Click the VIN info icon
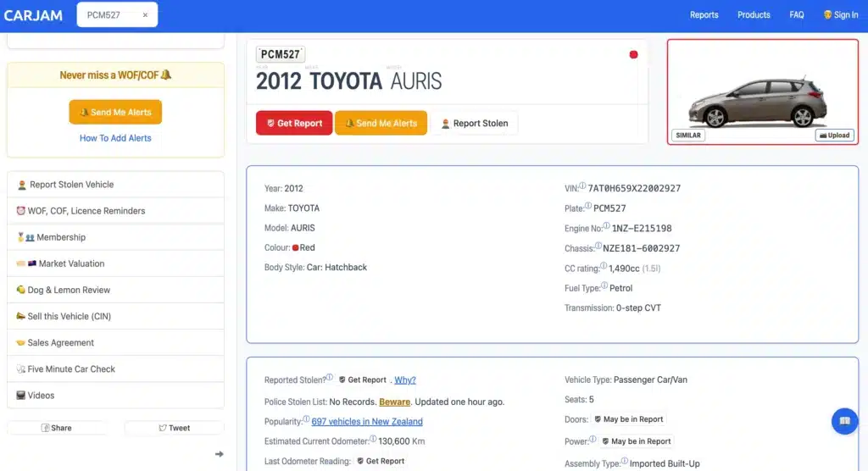This screenshot has width=868, height=471. coord(582,186)
